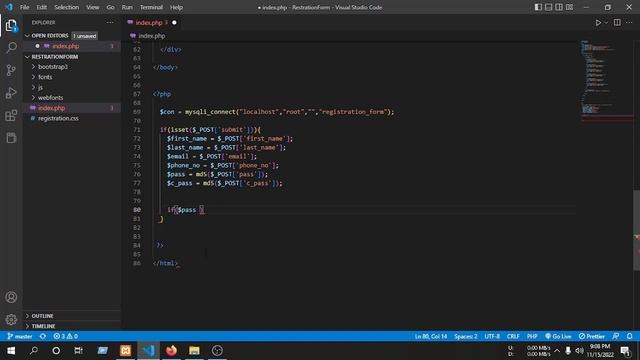
Task: Click the Run file play button
Action: (598, 22)
